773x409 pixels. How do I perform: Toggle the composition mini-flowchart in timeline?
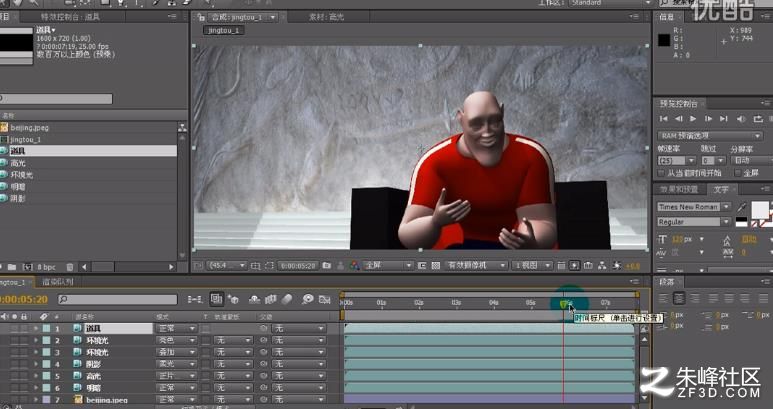coord(195,299)
